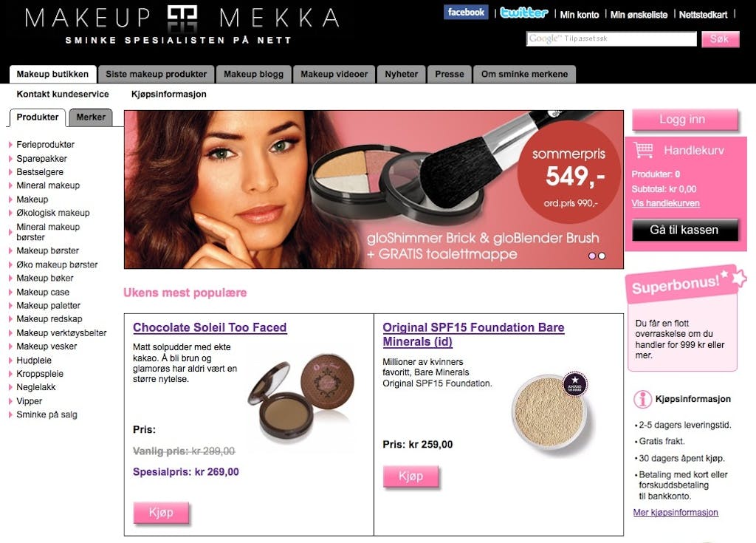Switch to the Merker tab
The image size is (756, 543).
pos(91,117)
